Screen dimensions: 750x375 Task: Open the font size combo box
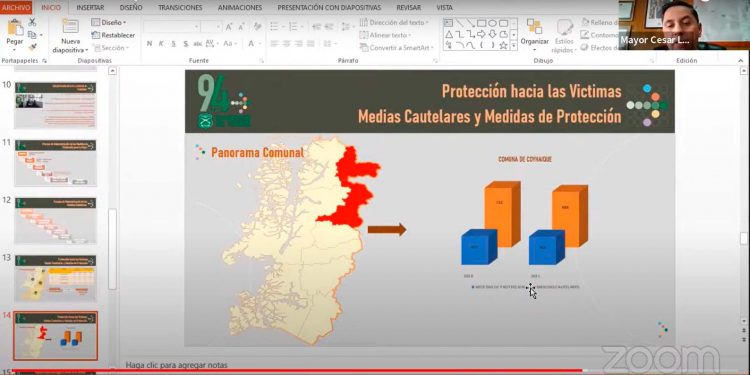(211, 27)
